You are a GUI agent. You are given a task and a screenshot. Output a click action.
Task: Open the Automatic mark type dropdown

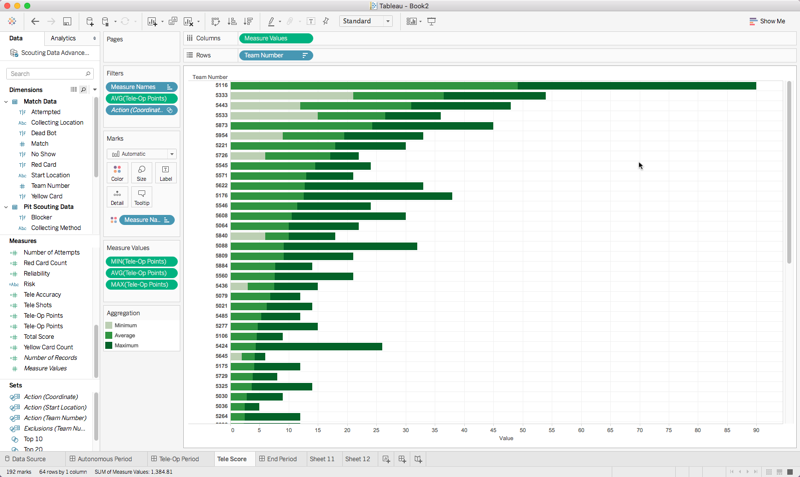point(142,154)
